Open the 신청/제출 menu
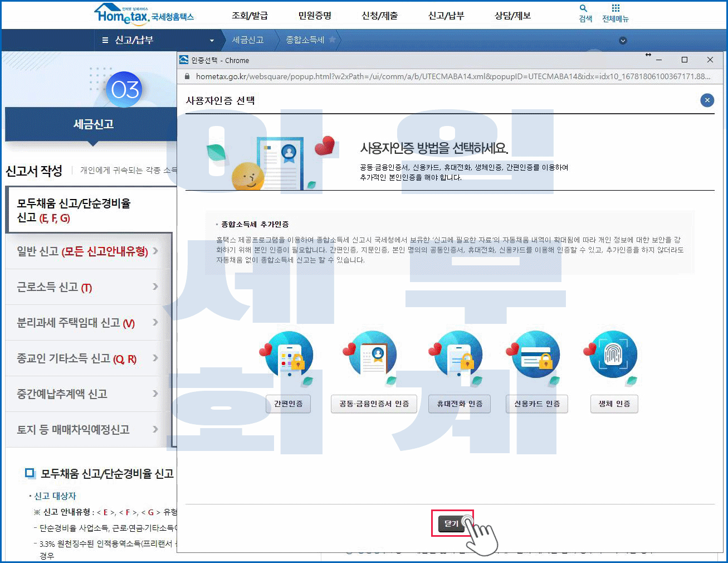The image size is (728, 563). coord(380,16)
